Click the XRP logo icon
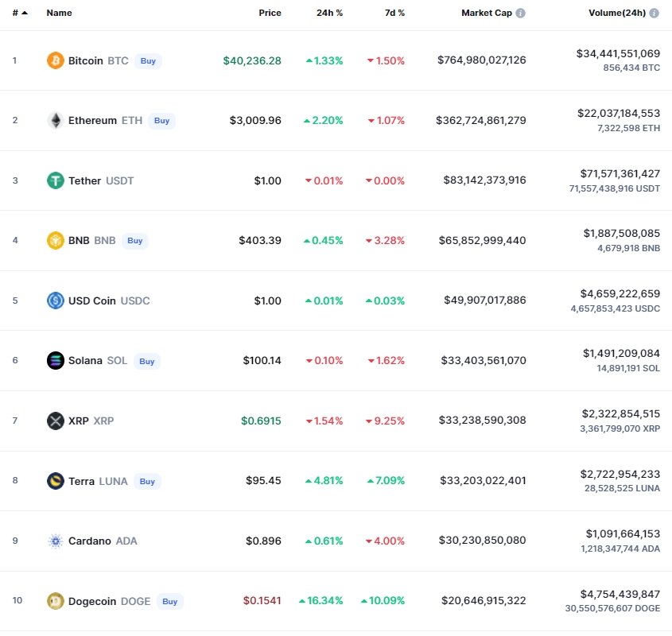 point(56,421)
